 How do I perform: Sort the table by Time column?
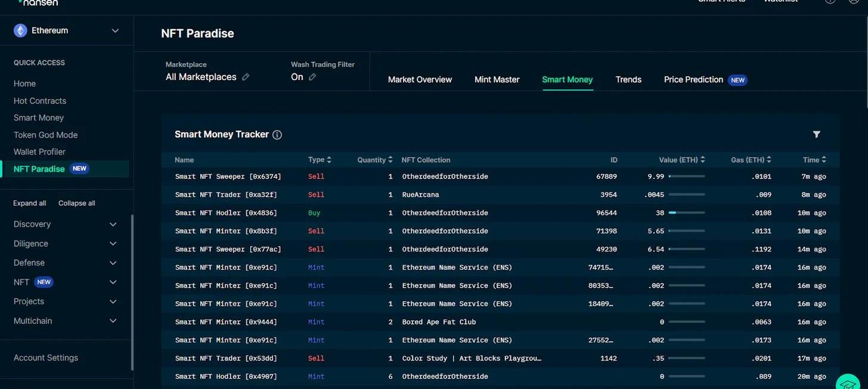pyautogui.click(x=823, y=160)
